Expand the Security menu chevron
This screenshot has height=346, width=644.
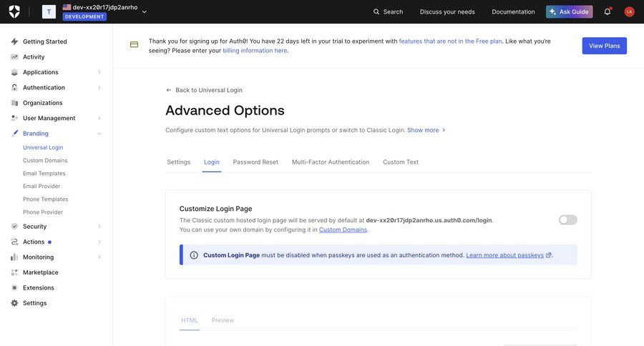pos(99,227)
